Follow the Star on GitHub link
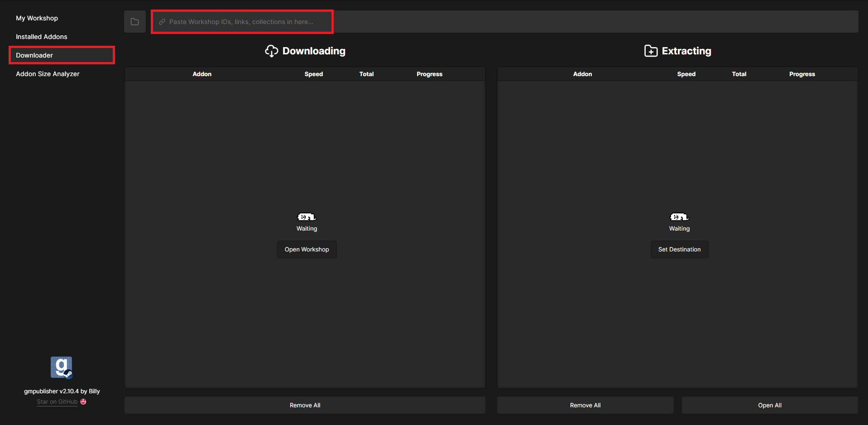This screenshot has height=425, width=868. click(x=57, y=402)
